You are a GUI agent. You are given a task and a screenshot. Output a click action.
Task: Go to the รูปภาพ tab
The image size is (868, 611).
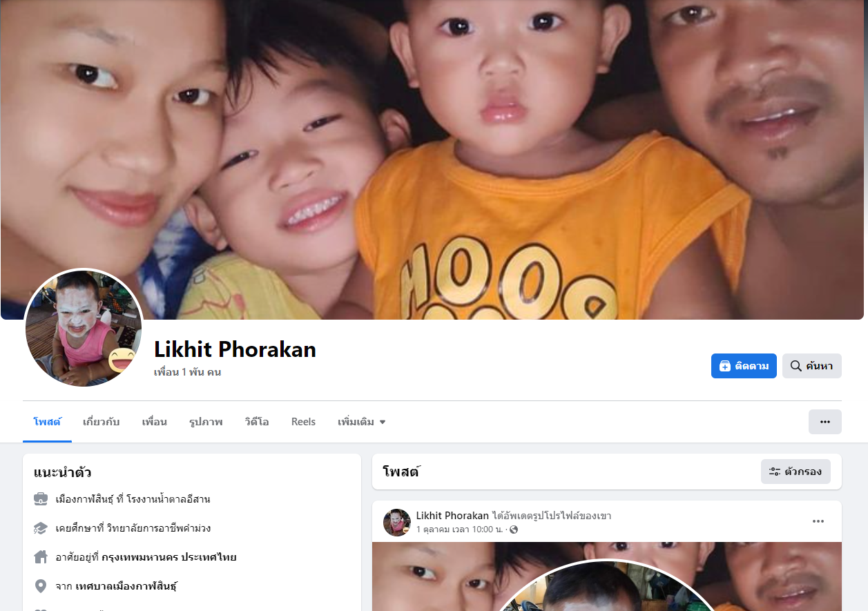click(206, 422)
